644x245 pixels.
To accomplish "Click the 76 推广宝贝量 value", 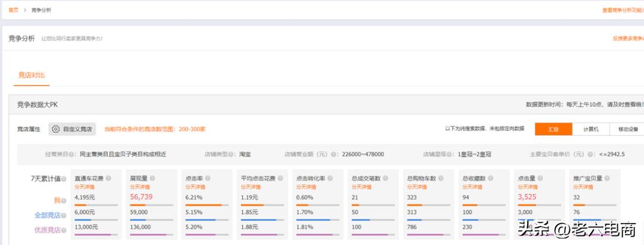I will click(577, 212).
